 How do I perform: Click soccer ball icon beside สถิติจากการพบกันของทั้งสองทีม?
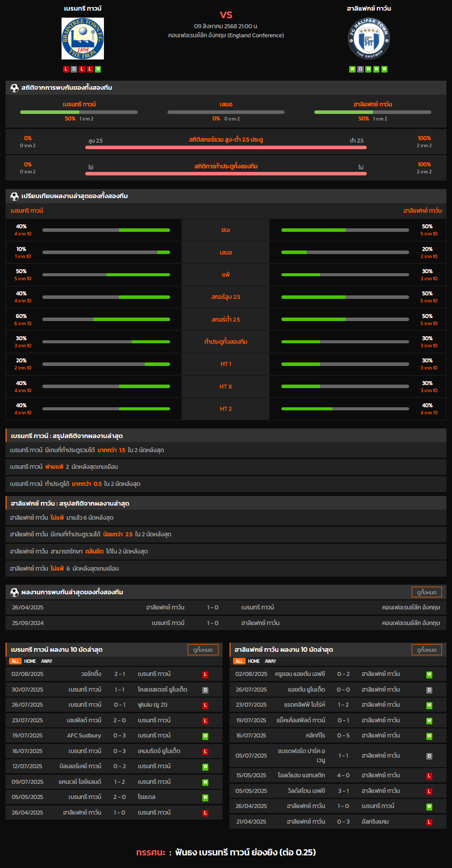pos(15,88)
